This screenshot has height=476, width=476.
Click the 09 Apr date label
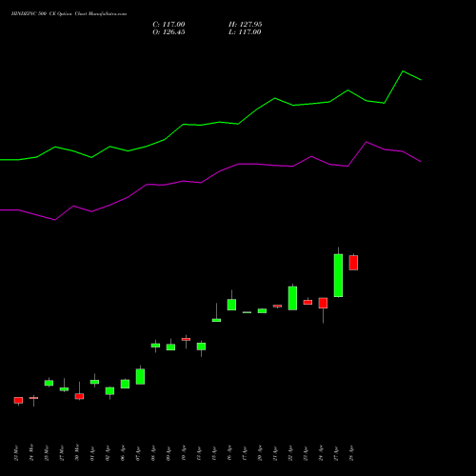pyautogui.click(x=169, y=453)
